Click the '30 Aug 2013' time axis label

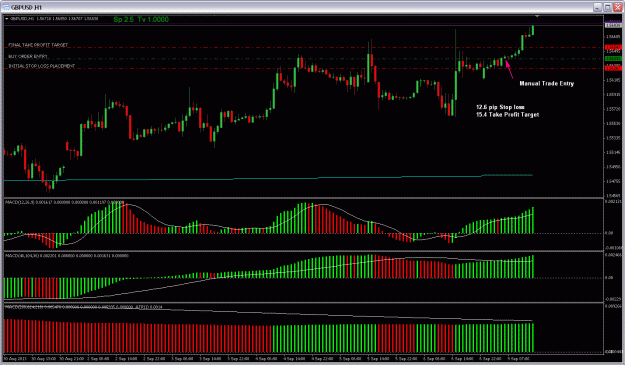click(x=14, y=359)
